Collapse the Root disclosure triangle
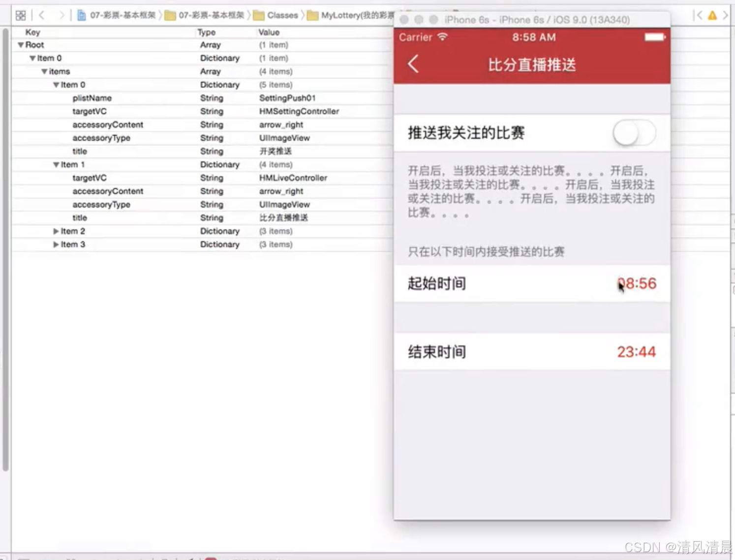This screenshot has width=735, height=560. [21, 45]
